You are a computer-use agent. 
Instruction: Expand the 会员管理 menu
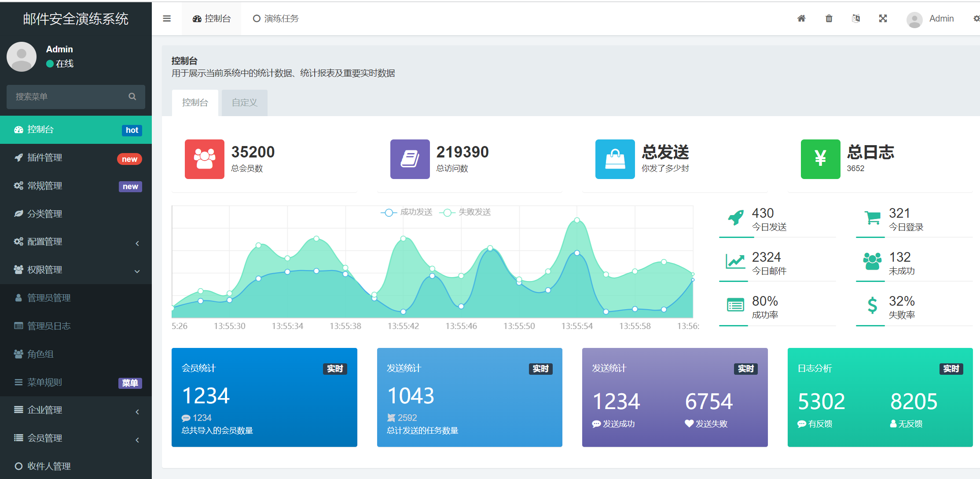click(x=76, y=438)
